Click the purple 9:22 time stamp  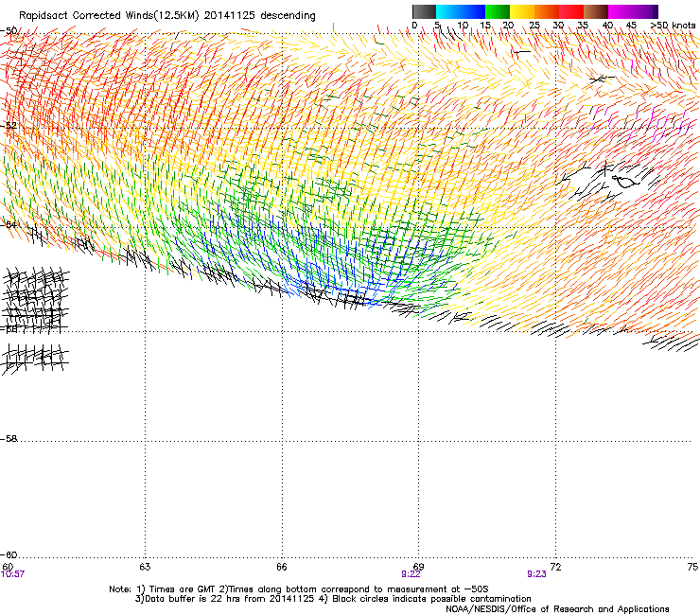(x=411, y=574)
